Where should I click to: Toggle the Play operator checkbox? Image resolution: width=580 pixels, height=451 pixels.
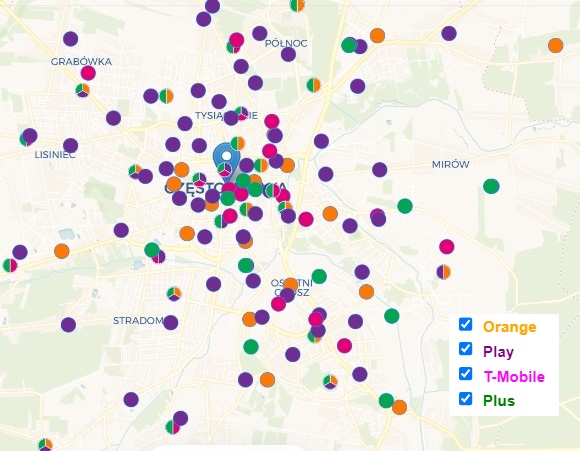pyautogui.click(x=465, y=349)
